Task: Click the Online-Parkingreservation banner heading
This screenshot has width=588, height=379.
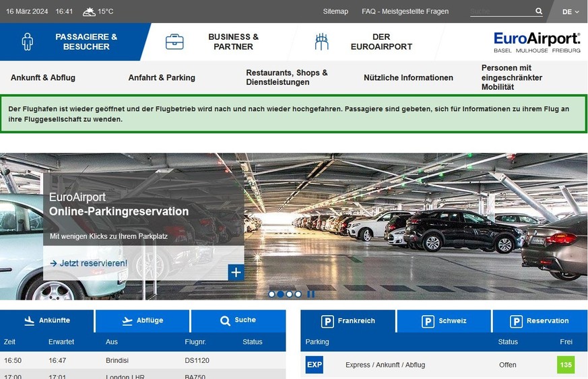Action: tap(119, 211)
